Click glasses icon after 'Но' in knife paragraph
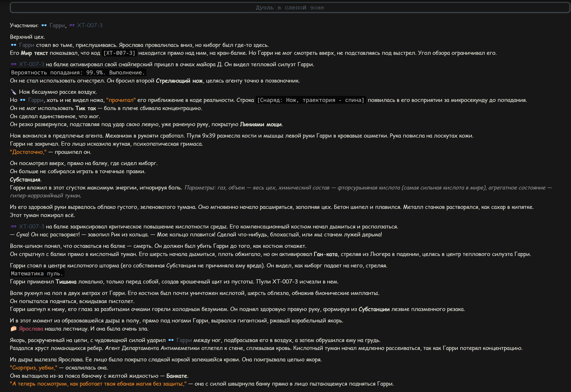Image resolution: width=571 pixels, height=392 pixels. tap(23, 100)
